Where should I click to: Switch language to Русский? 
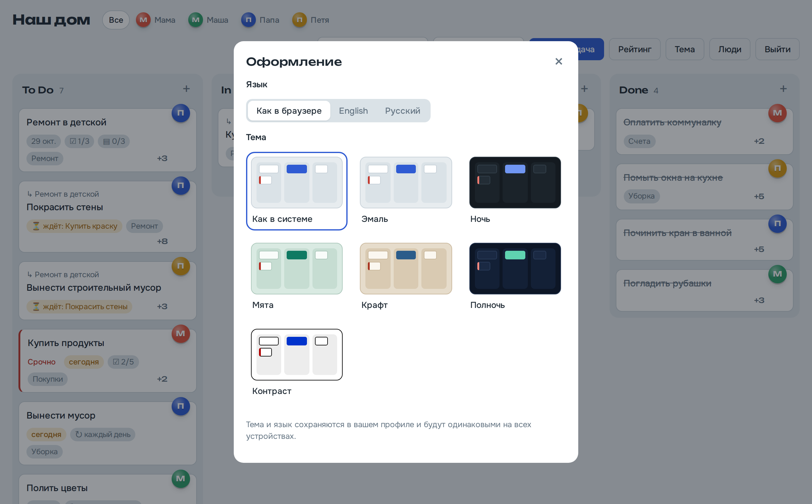(402, 111)
